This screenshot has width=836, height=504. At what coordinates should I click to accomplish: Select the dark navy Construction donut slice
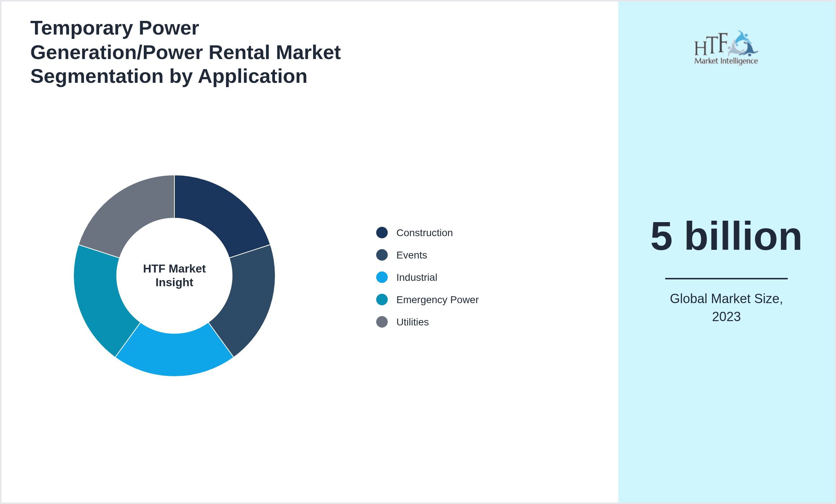[221, 212]
